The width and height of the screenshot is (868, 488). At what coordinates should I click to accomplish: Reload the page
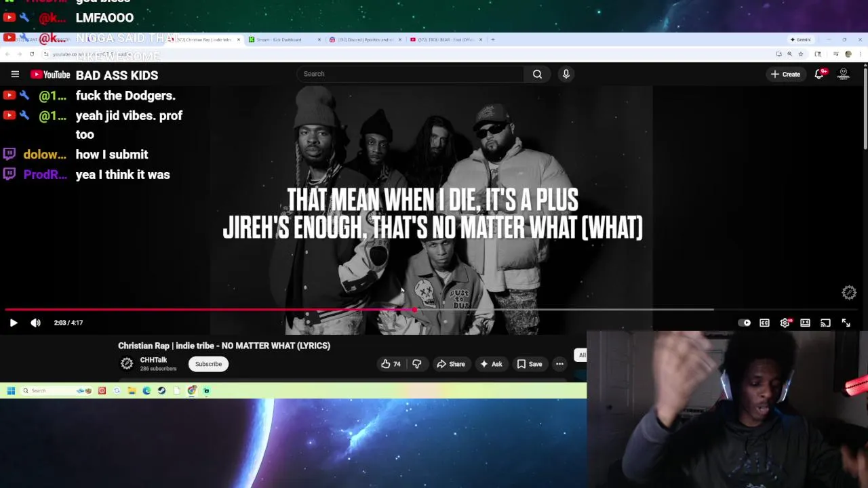(x=31, y=54)
